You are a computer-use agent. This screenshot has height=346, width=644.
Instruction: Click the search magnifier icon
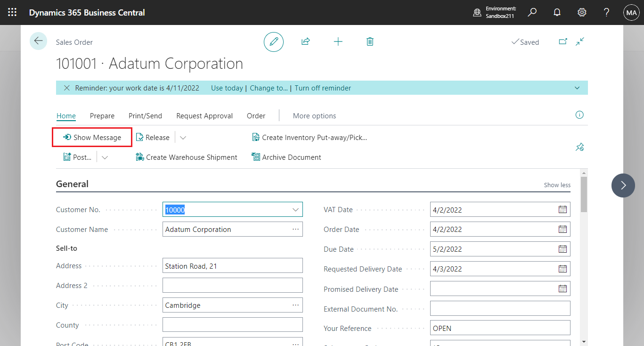(532, 13)
